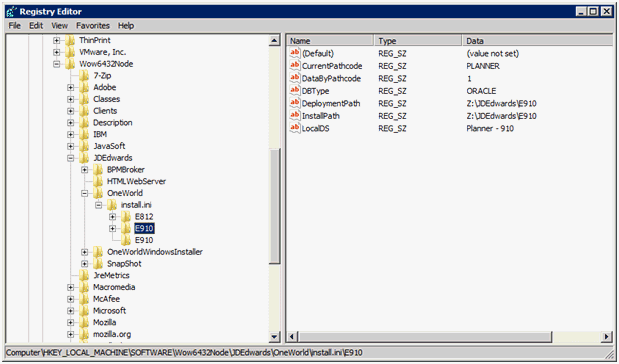Click the values pane horizontal scrollbar thumb

425,337
